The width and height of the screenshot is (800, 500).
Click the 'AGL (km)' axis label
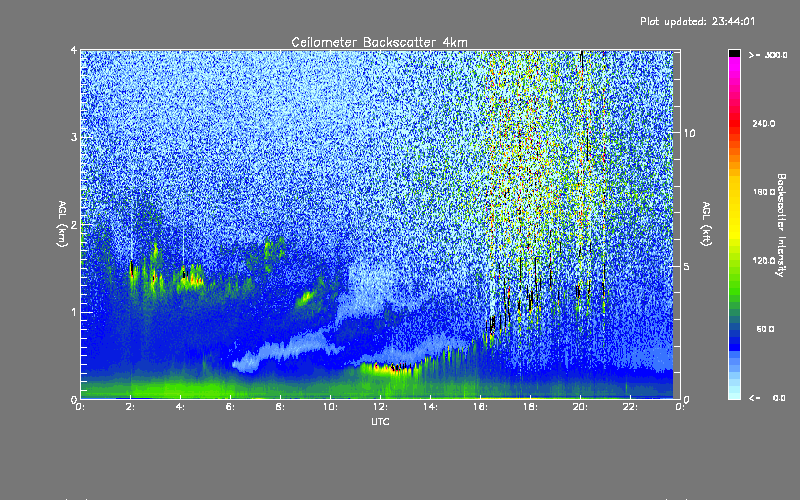click(62, 224)
